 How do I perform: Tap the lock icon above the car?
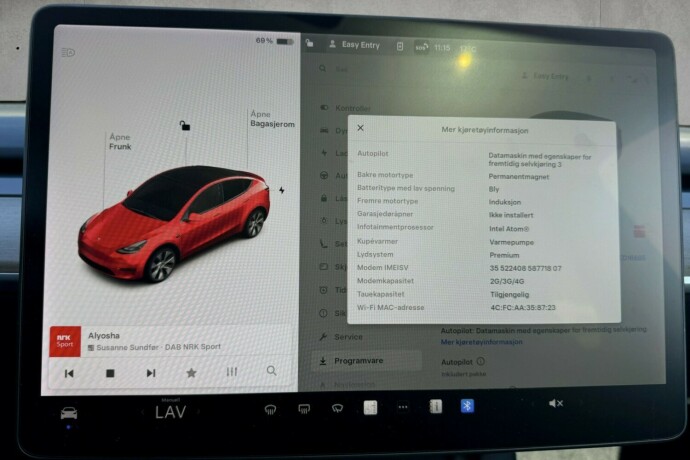(x=185, y=126)
